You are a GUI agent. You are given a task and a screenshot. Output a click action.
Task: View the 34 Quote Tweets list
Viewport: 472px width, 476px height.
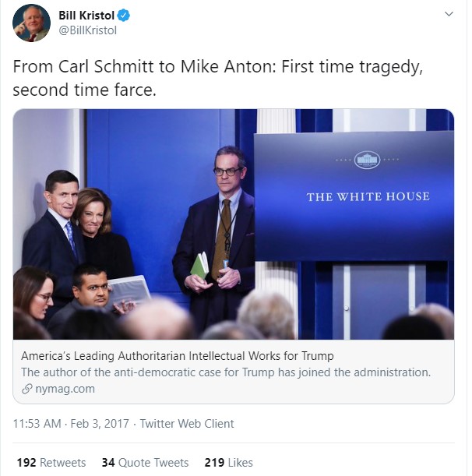pyautogui.click(x=145, y=463)
